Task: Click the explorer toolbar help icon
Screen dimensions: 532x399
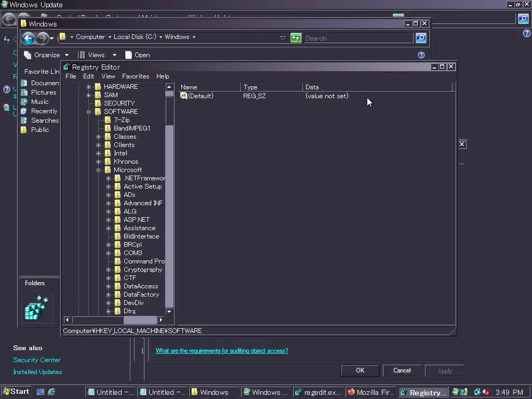Action: [421, 55]
